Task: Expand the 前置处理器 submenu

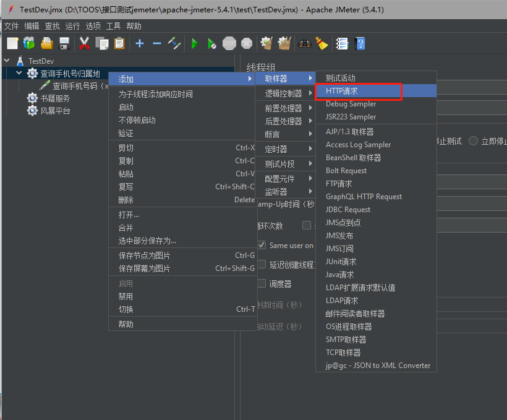Action: pyautogui.click(x=285, y=108)
